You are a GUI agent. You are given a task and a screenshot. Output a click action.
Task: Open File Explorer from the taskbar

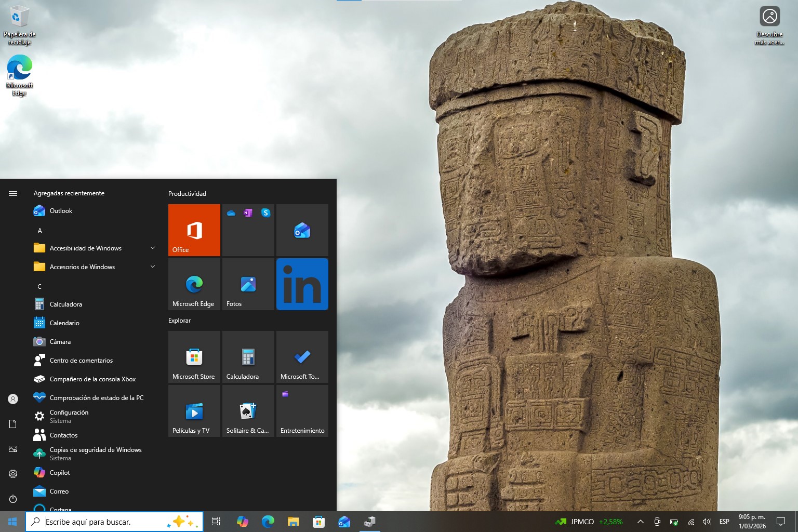293,522
